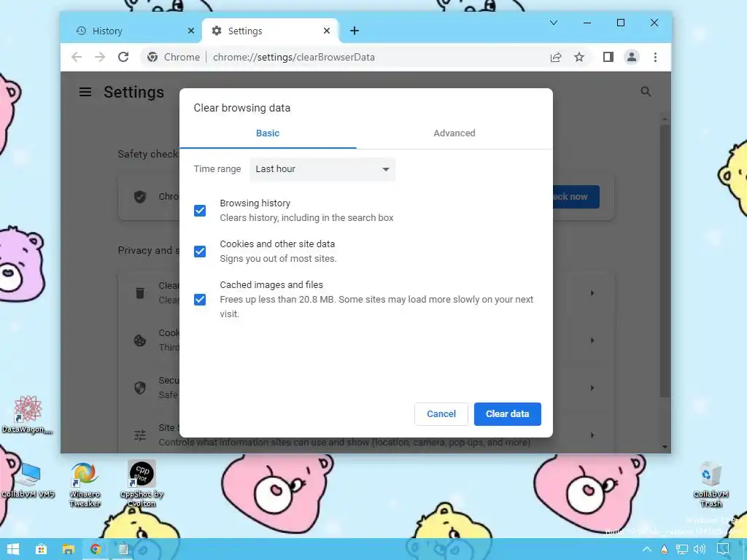Click the address bar URL
The height and width of the screenshot is (560, 747).
(293, 57)
